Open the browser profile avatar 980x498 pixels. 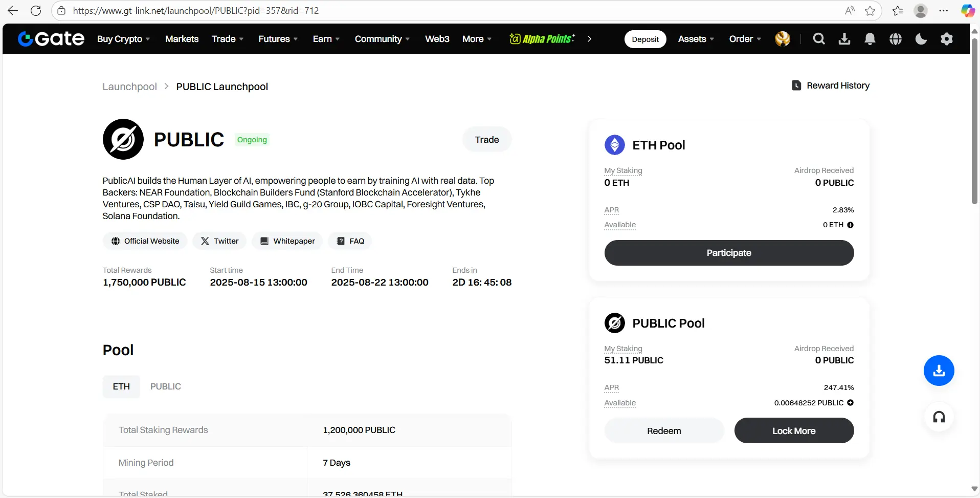point(921,10)
